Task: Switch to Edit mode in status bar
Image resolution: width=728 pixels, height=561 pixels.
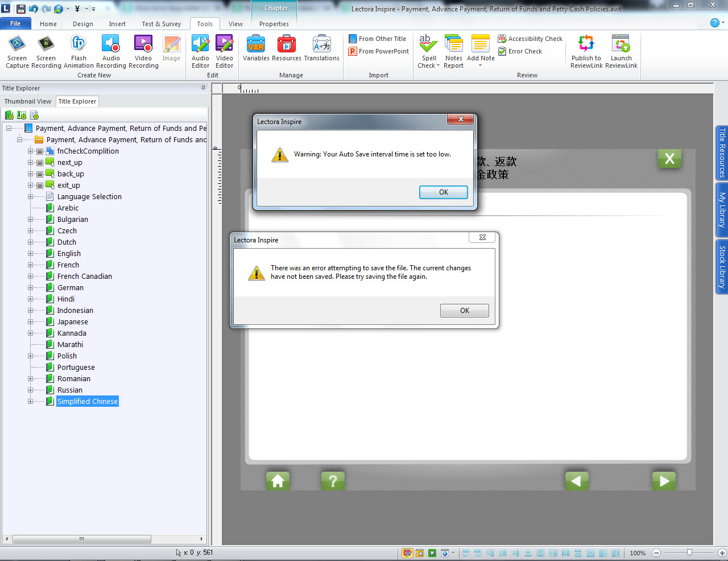Action: coord(407,553)
